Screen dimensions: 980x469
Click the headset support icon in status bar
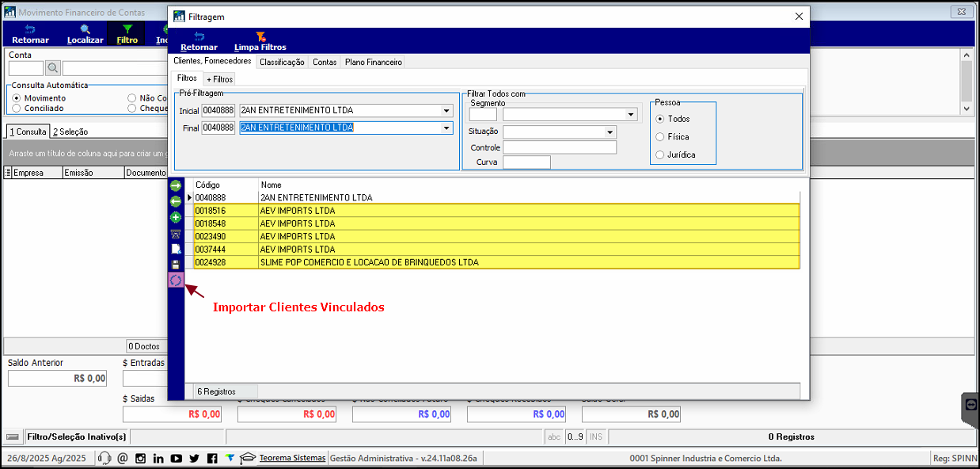pos(104,458)
